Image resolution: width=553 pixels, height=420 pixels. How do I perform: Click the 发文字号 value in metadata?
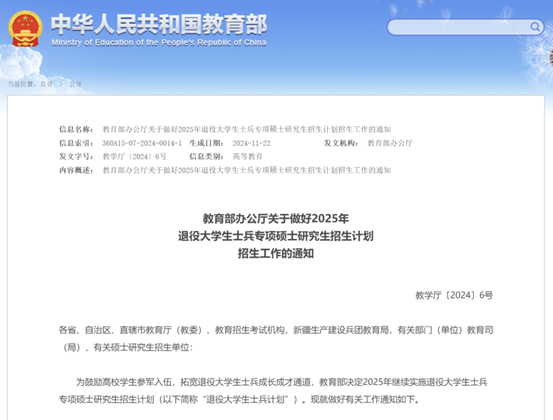click(134, 157)
